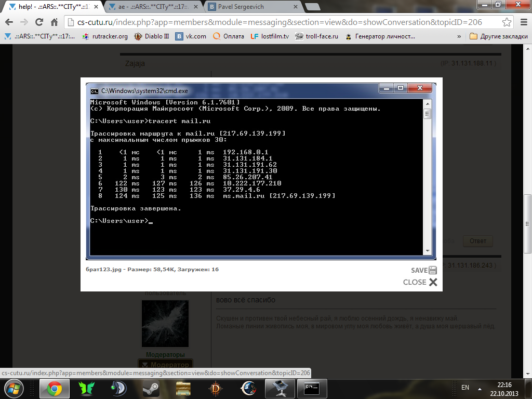Screen dimensions: 532x399
Task: Click the Zajaja username
Action: (135, 63)
